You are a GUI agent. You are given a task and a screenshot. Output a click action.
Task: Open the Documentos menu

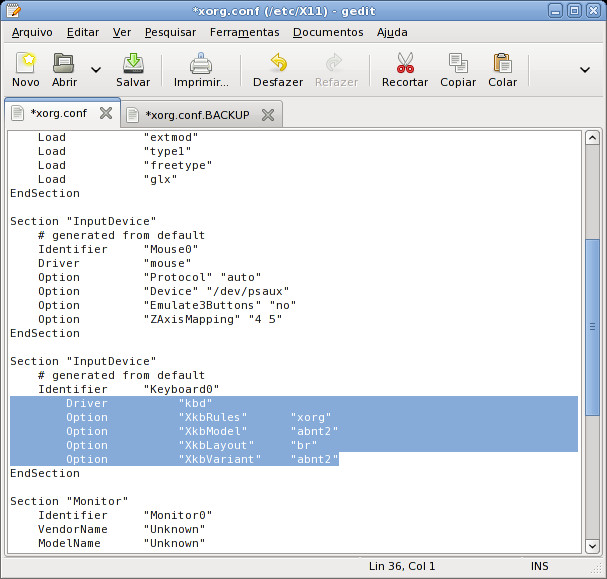click(328, 33)
